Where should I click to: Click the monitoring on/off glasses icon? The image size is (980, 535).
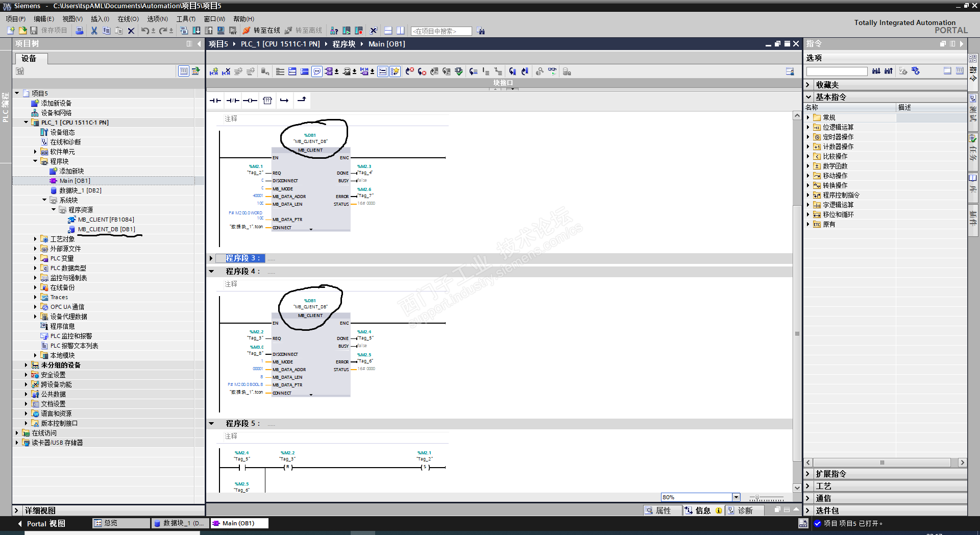pos(552,71)
